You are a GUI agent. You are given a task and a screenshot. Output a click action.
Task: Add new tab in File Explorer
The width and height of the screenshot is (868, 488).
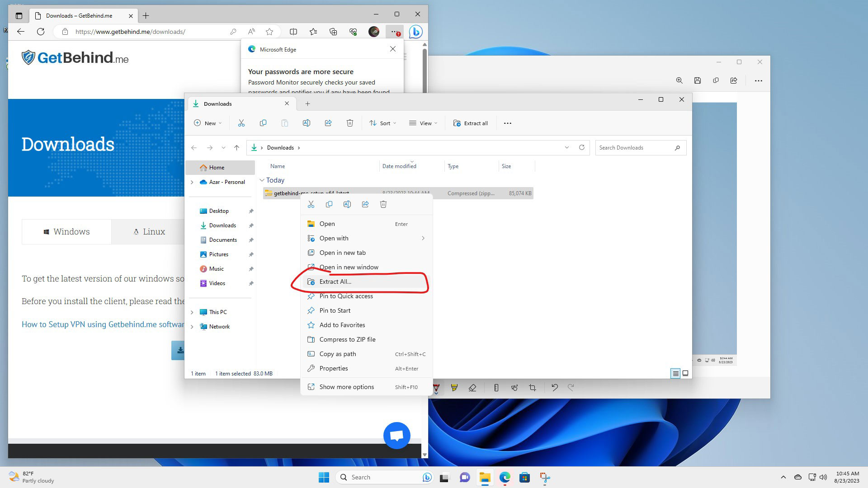(307, 103)
